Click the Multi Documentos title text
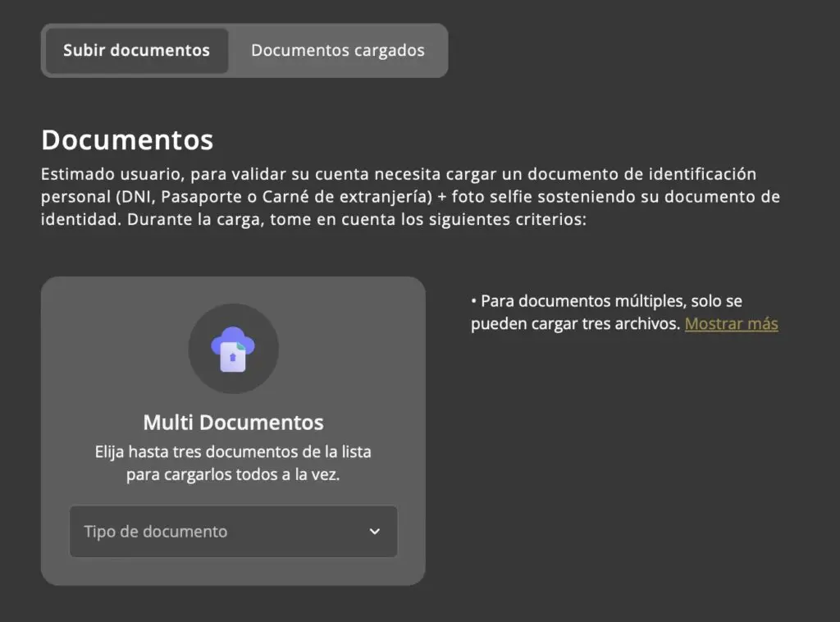Image resolution: width=840 pixels, height=622 pixels. click(233, 422)
